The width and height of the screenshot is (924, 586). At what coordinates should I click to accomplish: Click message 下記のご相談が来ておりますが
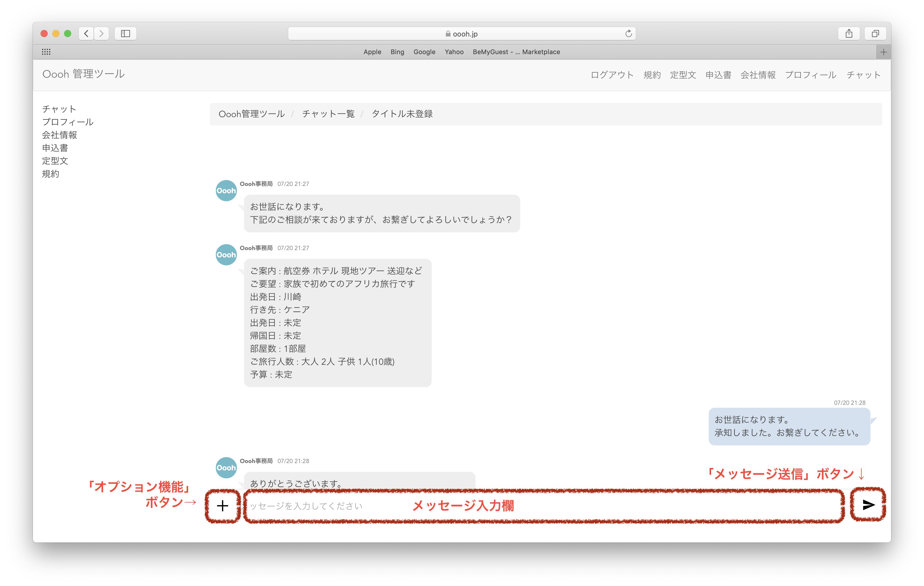[x=381, y=219]
